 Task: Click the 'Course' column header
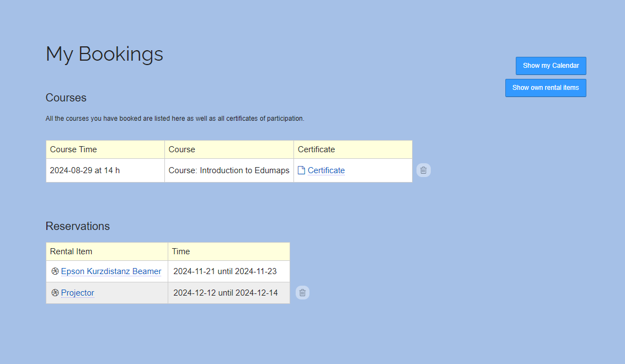(x=229, y=149)
